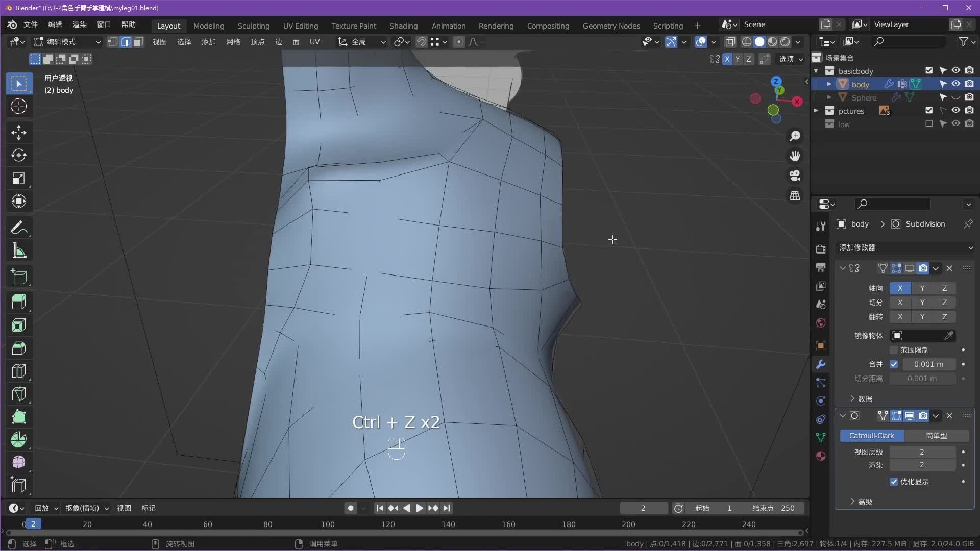Switch to the Sculpting workspace tab
This screenshot has height=551, width=980.
[x=253, y=26]
